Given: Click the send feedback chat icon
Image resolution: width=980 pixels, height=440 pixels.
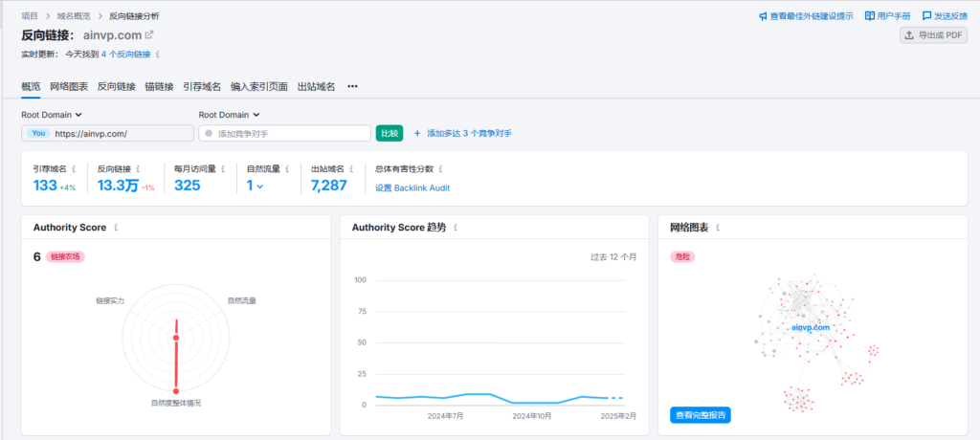Looking at the screenshot, I should pos(926,16).
